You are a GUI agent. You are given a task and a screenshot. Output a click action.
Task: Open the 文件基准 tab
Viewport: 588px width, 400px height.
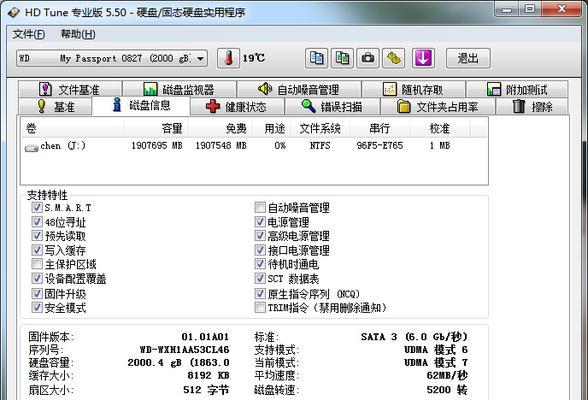[70, 90]
